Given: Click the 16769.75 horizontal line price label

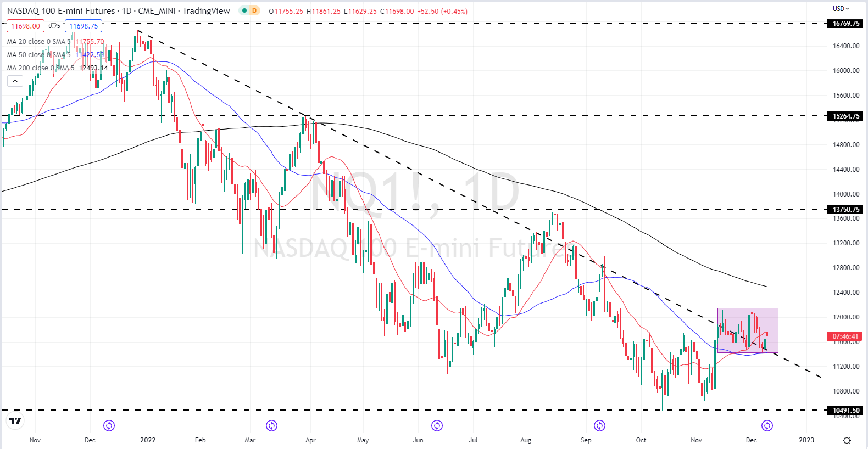Looking at the screenshot, I should (846, 24).
